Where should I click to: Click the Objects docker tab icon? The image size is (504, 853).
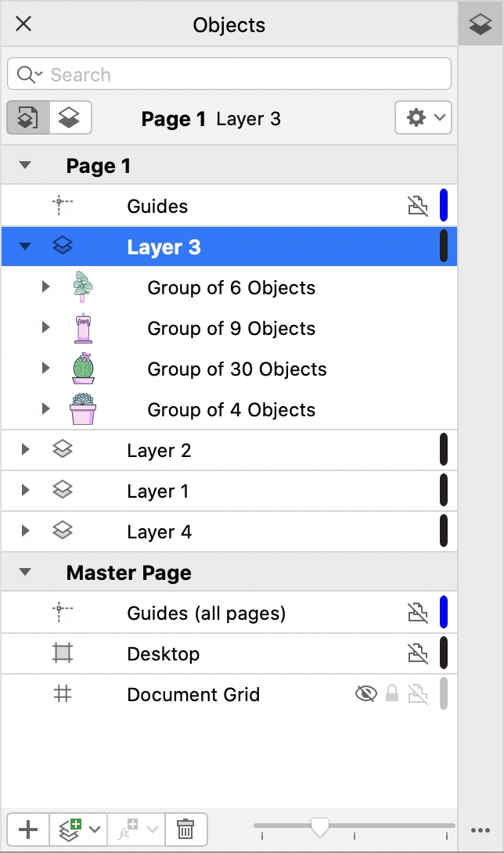[480, 24]
